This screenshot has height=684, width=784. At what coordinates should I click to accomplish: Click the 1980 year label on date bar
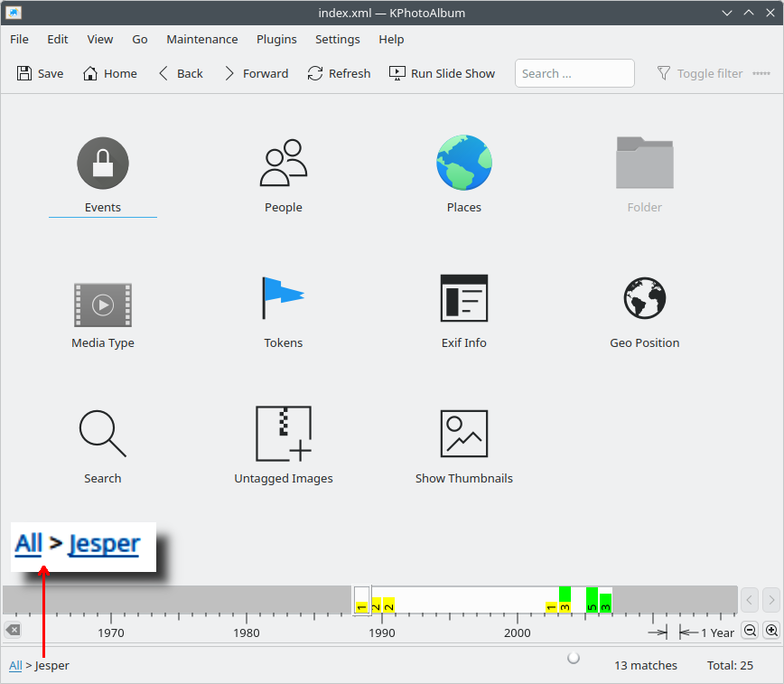(x=246, y=633)
